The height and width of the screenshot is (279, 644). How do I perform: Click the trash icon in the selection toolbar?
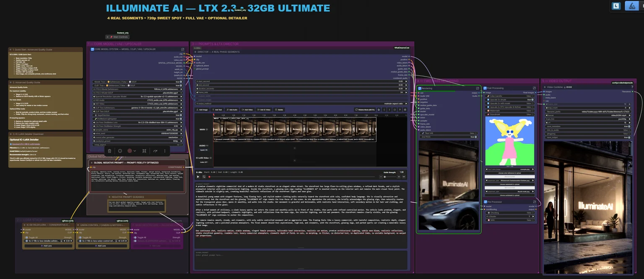(109, 151)
